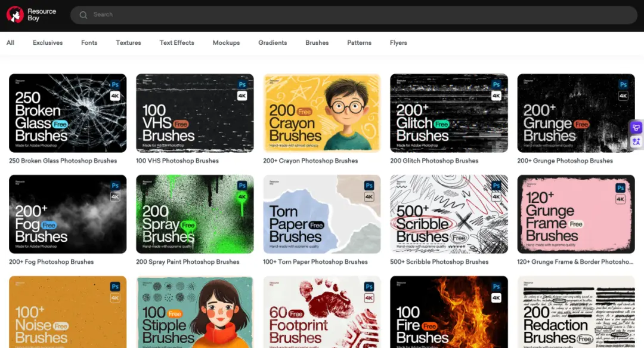The height and width of the screenshot is (348, 644).
Task: Open the "200+ Grunge Photoshop Brushes" title link
Action: tap(565, 161)
